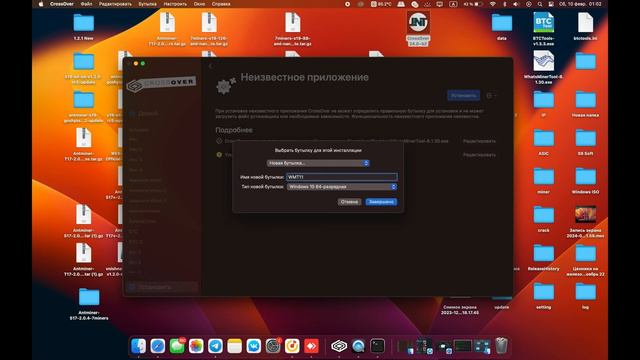Select the "ASIC" desktop folder
Viewport: 640px width, 360px height.
coord(544,142)
